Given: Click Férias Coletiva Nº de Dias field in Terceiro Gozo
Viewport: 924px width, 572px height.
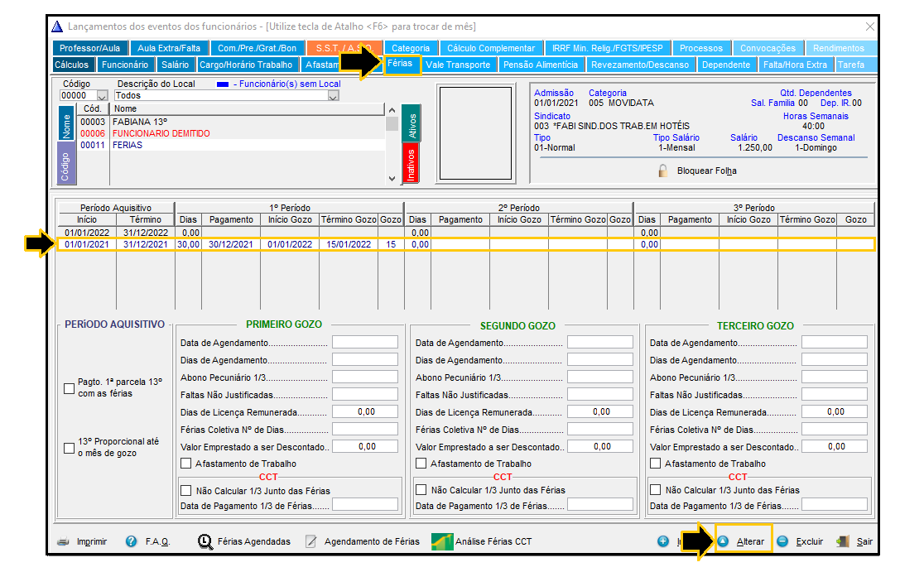Looking at the screenshot, I should coord(835,429).
